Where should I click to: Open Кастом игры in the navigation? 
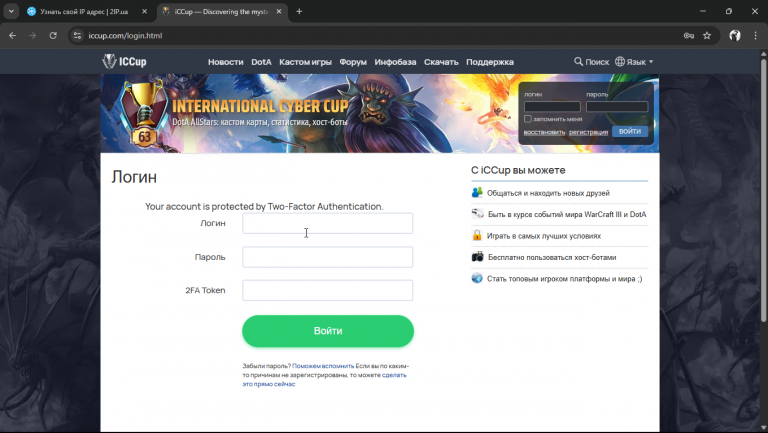[305, 62]
